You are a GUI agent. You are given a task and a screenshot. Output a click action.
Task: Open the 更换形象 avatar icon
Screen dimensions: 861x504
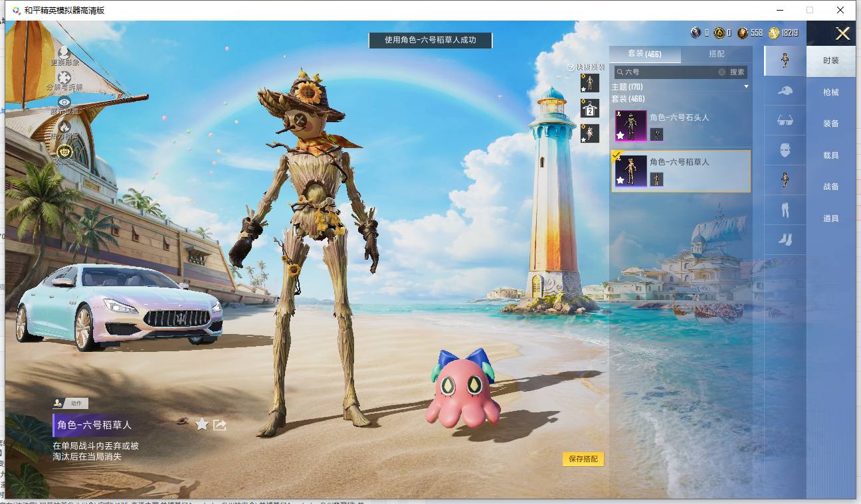64,52
